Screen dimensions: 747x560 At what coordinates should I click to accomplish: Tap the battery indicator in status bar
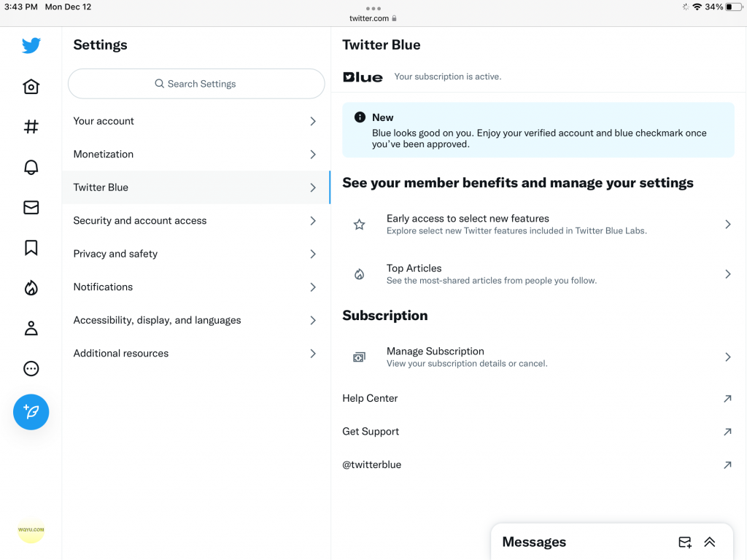pyautogui.click(x=733, y=7)
